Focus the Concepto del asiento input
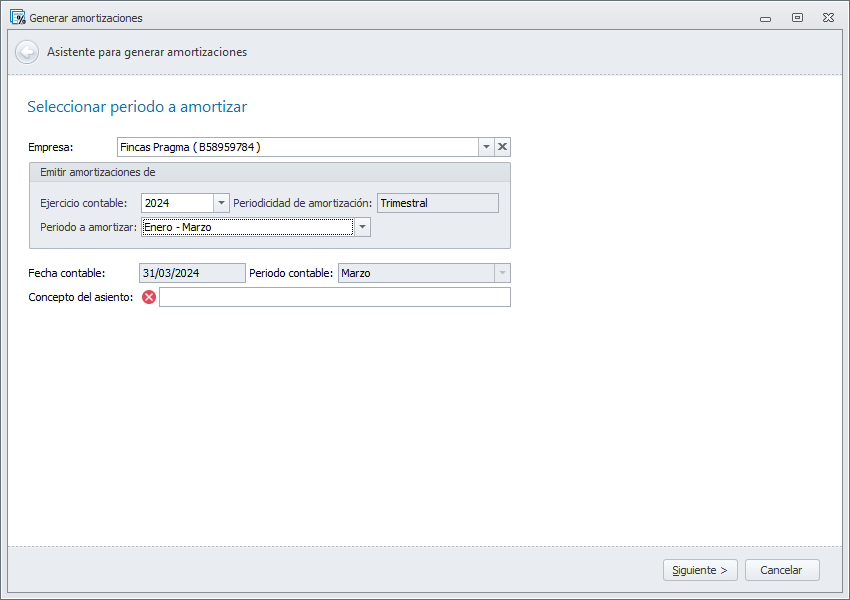The width and height of the screenshot is (850, 600). point(335,297)
